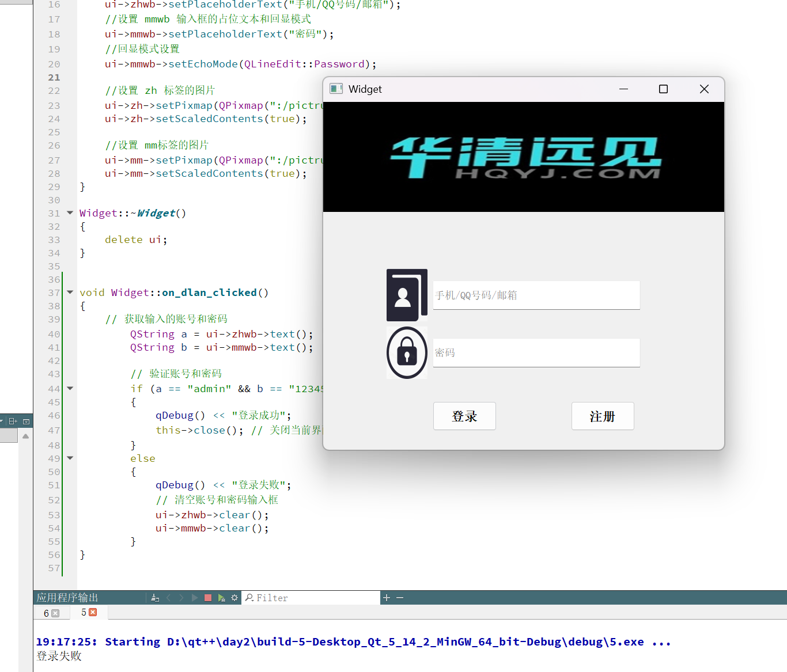
Task: Close output tab 5 with red x
Action: 93,612
